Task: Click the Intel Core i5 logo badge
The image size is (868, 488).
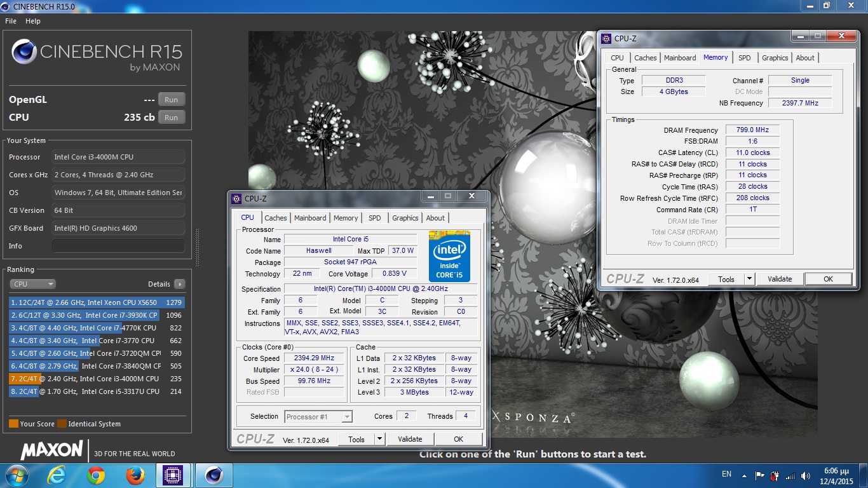Action: coord(449,256)
